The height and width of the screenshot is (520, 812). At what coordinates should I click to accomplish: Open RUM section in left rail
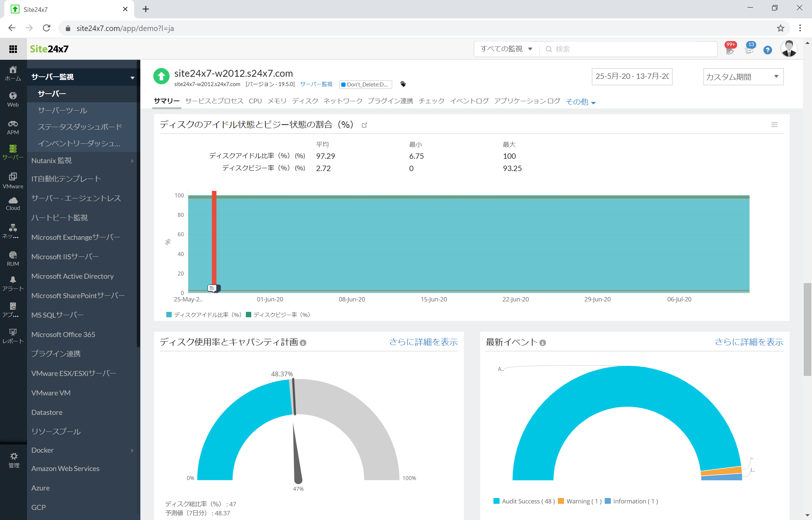(x=13, y=259)
